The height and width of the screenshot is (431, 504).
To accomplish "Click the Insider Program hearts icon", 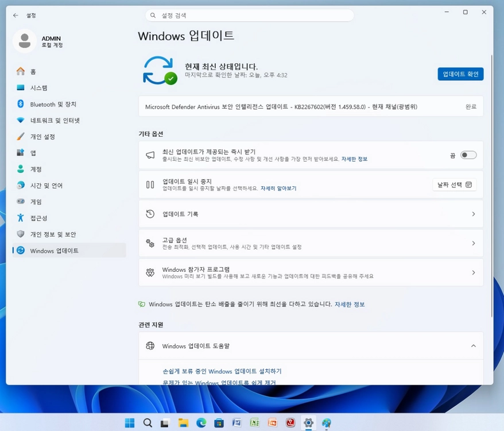I will [x=150, y=272].
